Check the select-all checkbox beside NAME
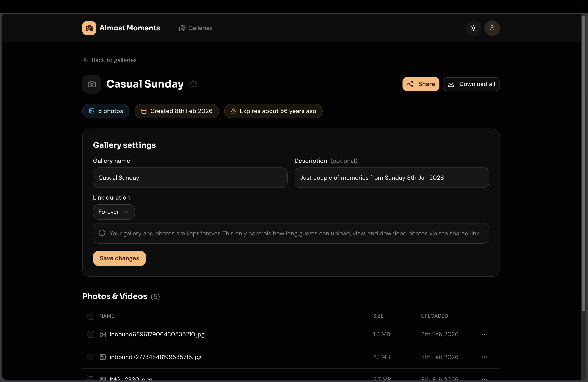This screenshot has height=382, width=588. 91,316
